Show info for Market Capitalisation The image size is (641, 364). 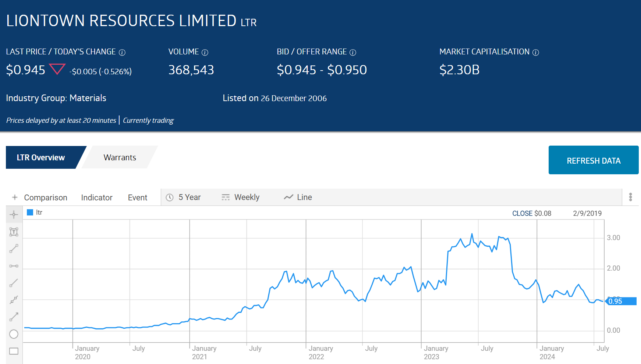click(x=536, y=53)
